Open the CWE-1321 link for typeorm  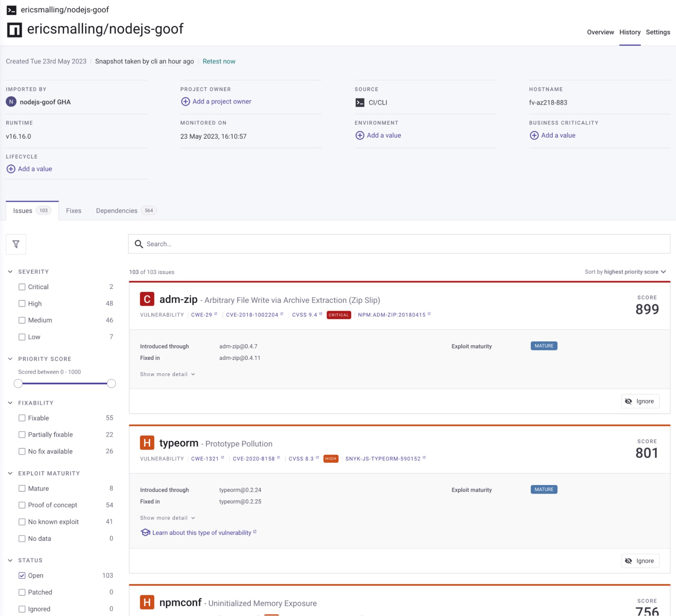[x=207, y=459]
